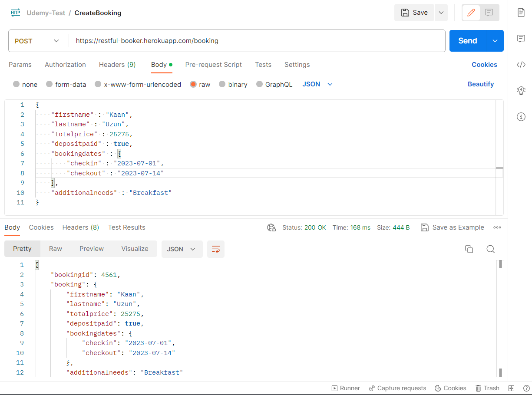532x395 pixels.
Task: Open the Test Results tab
Action: click(x=127, y=227)
